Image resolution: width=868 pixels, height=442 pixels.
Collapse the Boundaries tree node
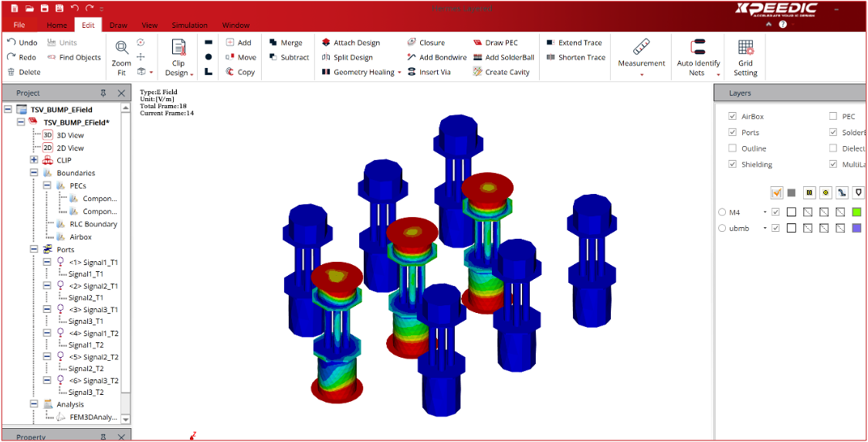[x=34, y=173]
